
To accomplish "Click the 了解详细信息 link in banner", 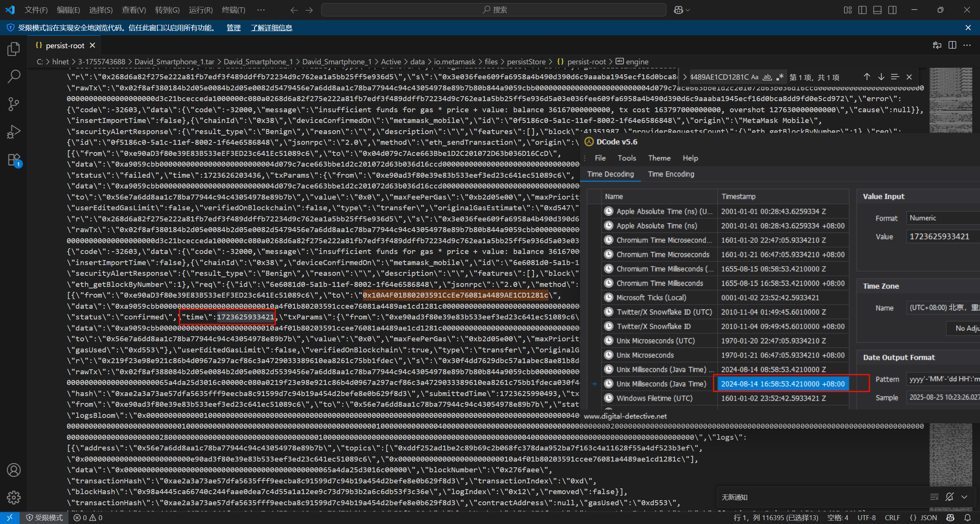I will [271, 28].
